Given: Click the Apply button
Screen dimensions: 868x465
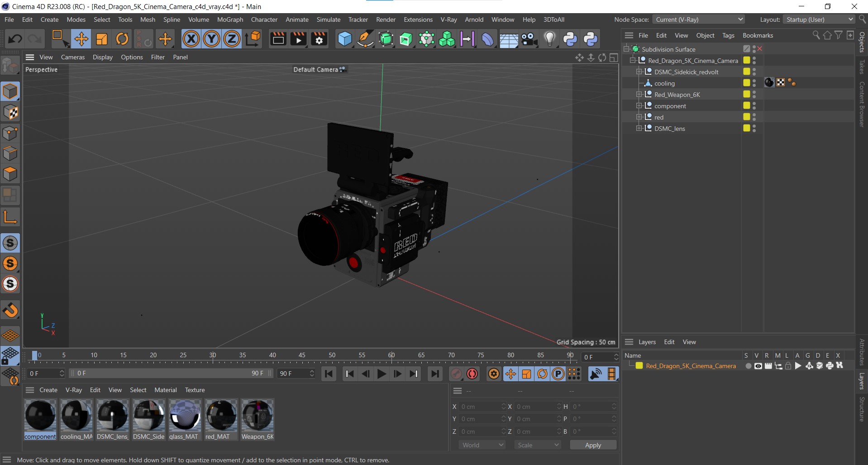Looking at the screenshot, I should point(593,445).
